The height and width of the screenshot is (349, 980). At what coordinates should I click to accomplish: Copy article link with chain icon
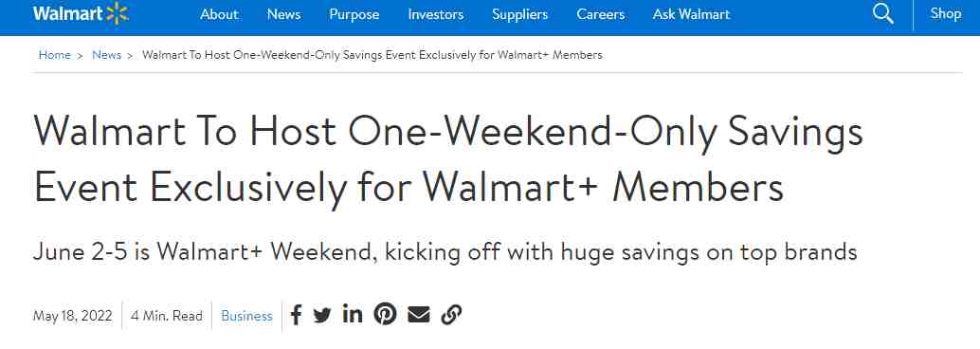(451, 315)
